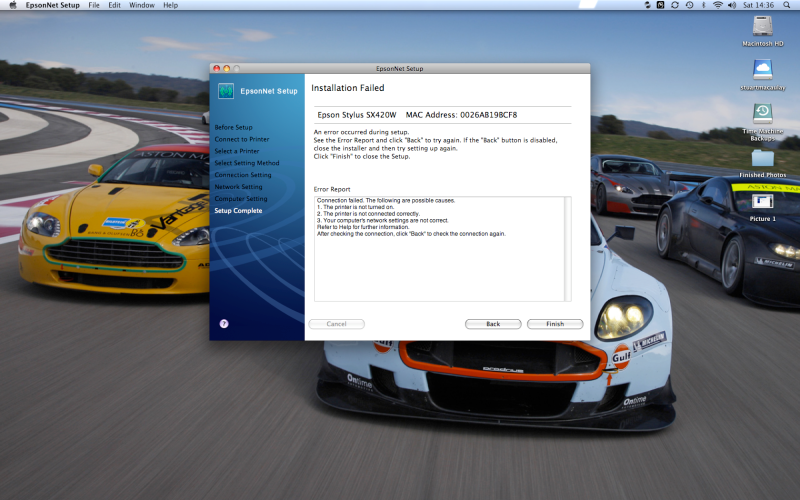Image resolution: width=800 pixels, height=500 pixels.
Task: Open the sync status menu bar icon
Action: 675,5
